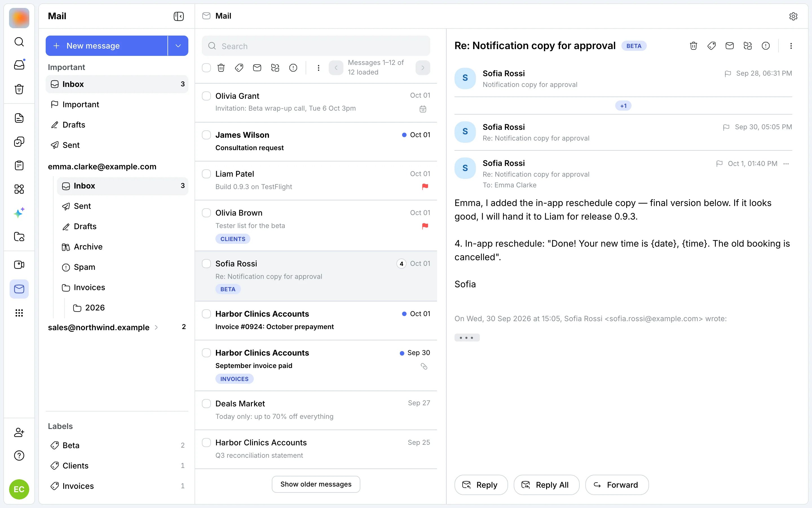812x508 pixels.
Task: Mark open conversation unread with envelope icon
Action: click(729, 46)
